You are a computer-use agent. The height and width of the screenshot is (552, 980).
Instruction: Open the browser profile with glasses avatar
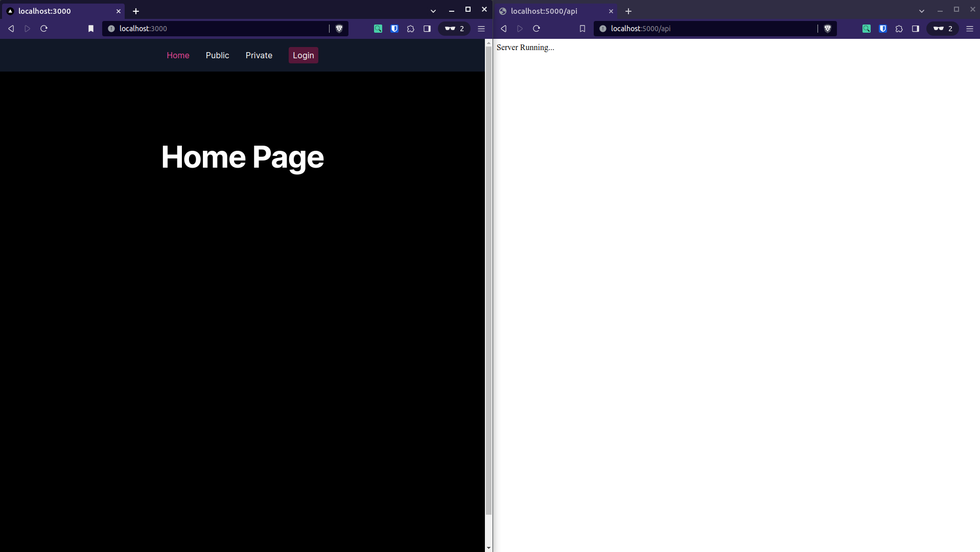point(454,29)
